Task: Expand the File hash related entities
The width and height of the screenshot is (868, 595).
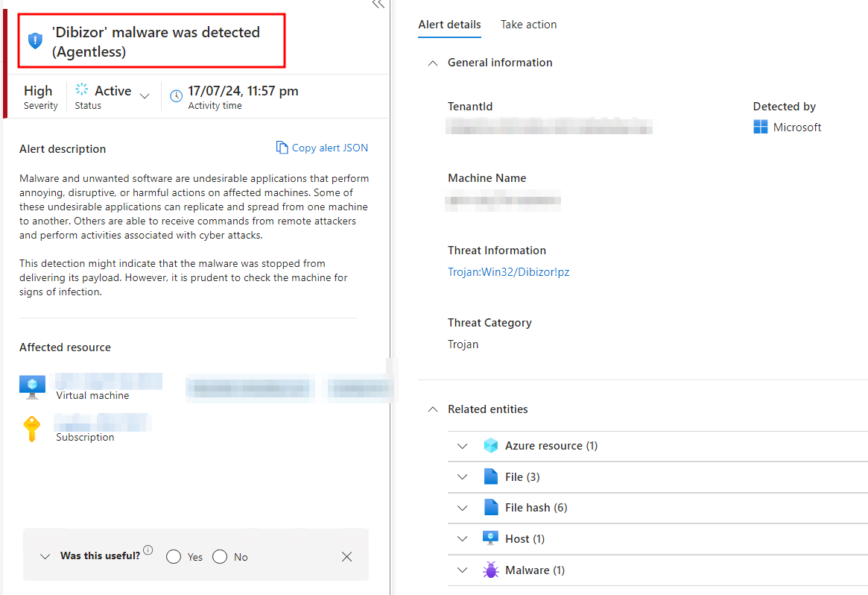Action: pyautogui.click(x=462, y=508)
